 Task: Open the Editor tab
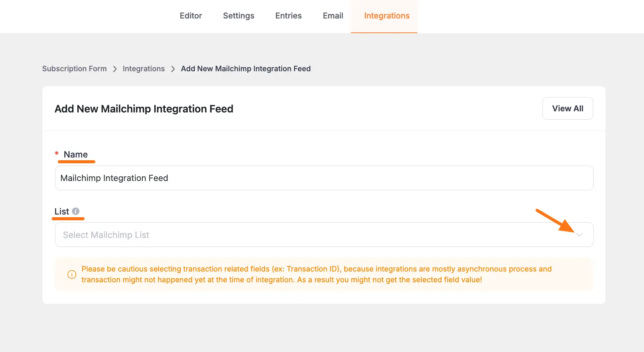(x=191, y=16)
